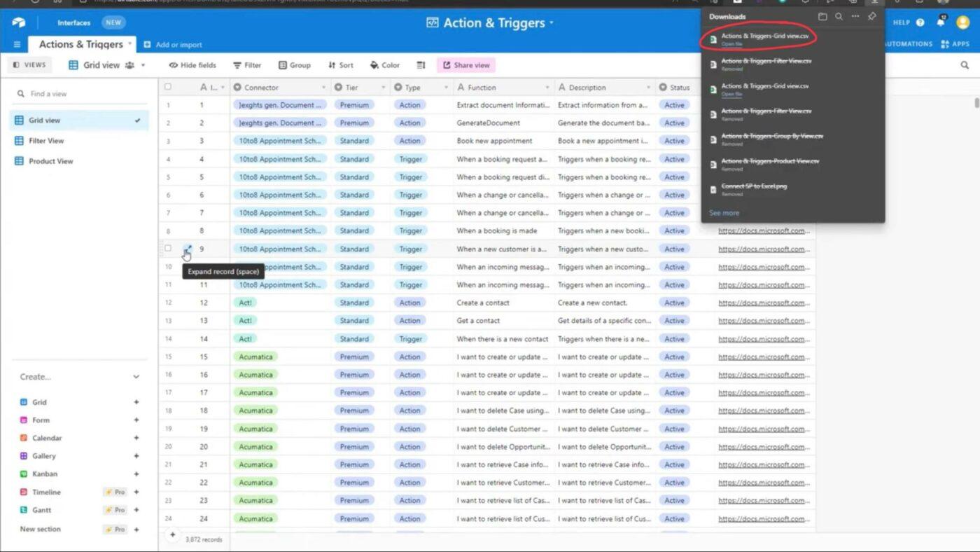Click the row height icon in toolbar

click(421, 65)
